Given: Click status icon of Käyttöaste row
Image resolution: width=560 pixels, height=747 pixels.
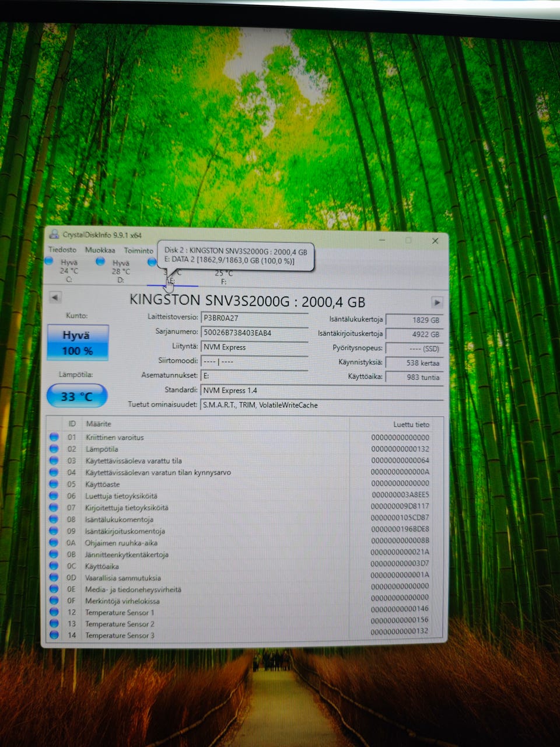Looking at the screenshot, I should coord(54,484).
